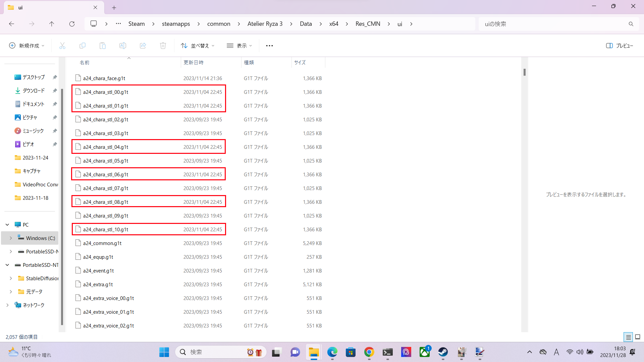Toggle the プレビュー preview pane
The width and height of the screenshot is (644, 362).
click(620, 46)
